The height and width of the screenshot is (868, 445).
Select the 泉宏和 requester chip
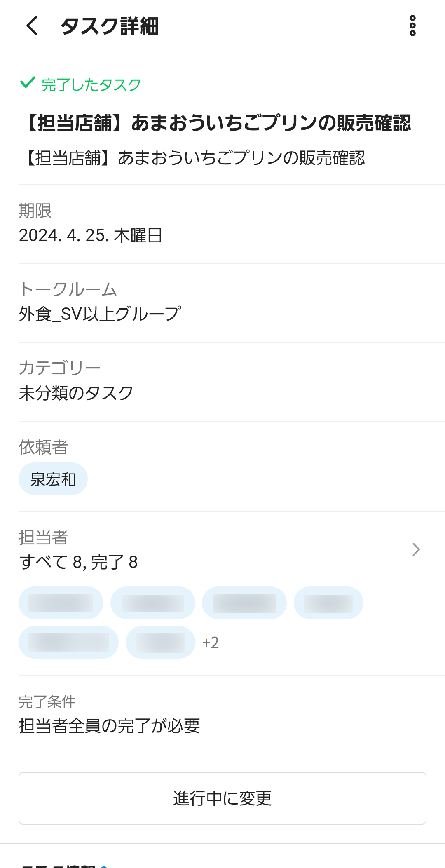53,479
